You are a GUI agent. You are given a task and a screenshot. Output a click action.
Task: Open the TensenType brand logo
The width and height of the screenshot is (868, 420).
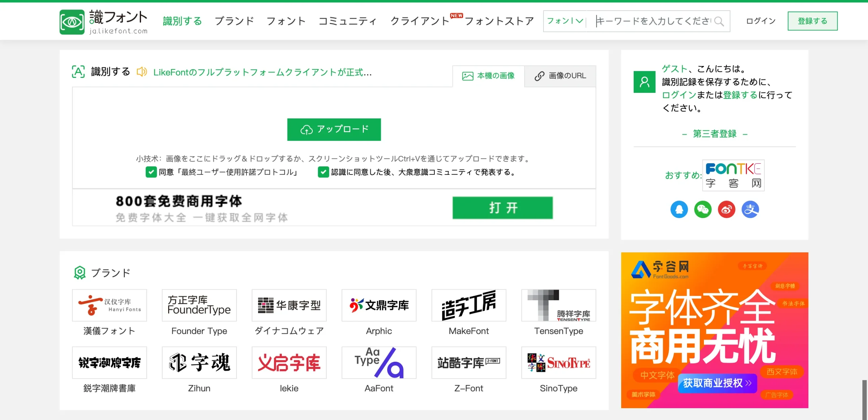(559, 305)
